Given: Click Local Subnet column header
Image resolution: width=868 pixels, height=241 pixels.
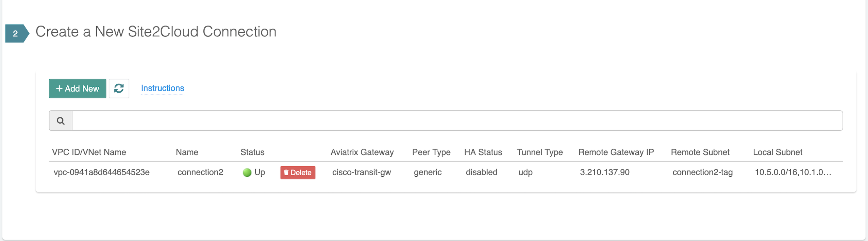Looking at the screenshot, I should click(x=778, y=152).
